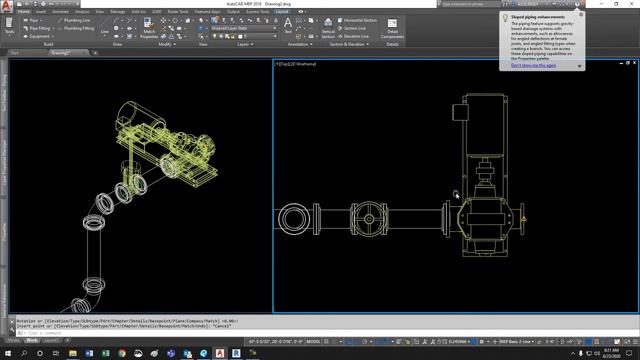Open the Unsaved Layer State dropdown
640x360 pixels.
tap(243, 28)
